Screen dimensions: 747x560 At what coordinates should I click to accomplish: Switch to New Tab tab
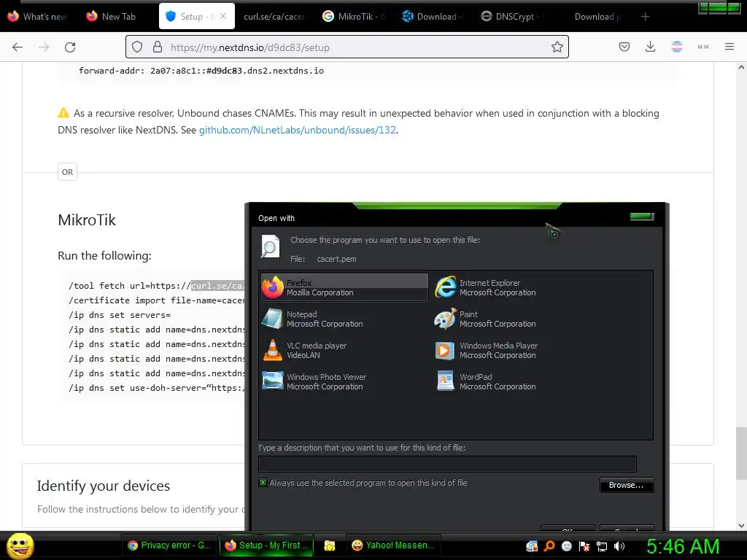(x=112, y=17)
